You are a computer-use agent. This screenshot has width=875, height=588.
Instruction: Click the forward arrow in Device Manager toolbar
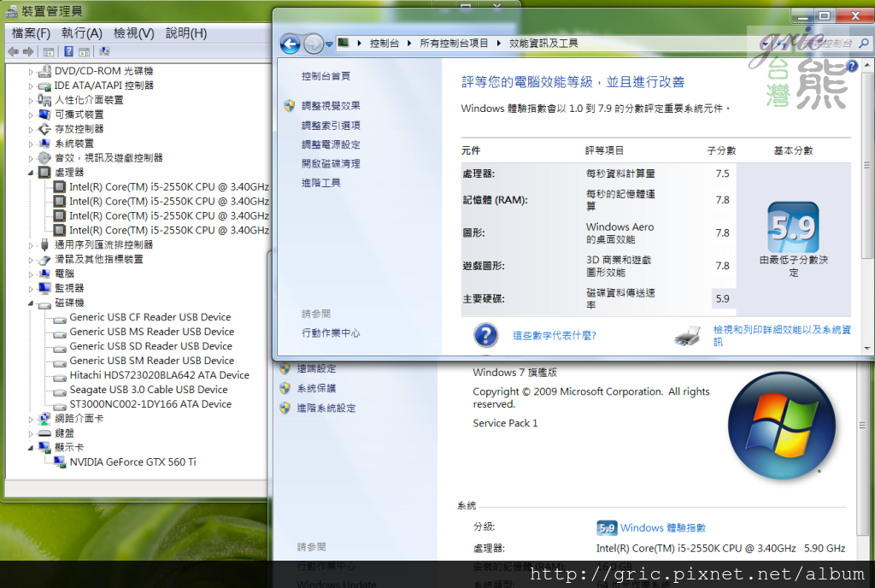[x=28, y=52]
